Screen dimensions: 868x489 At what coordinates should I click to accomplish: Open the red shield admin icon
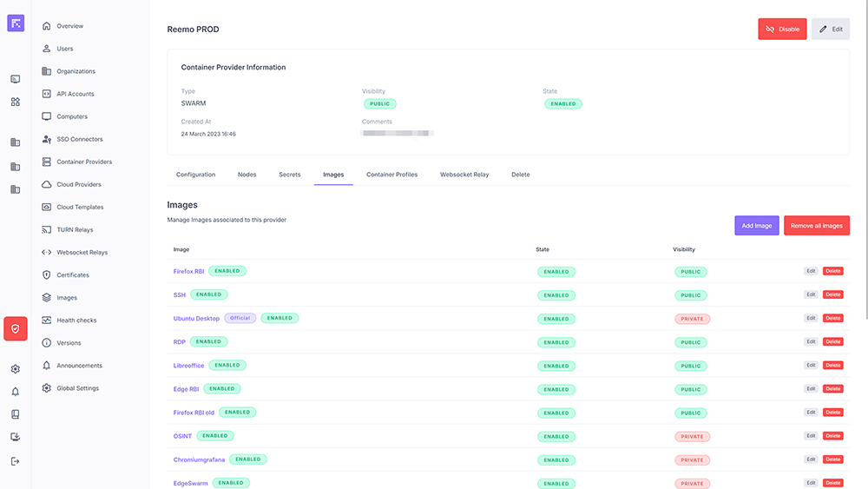click(16, 329)
